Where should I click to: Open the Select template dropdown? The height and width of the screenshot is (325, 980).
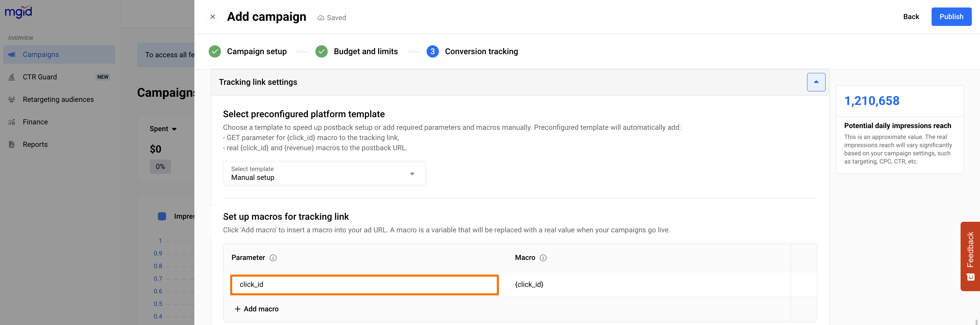point(324,174)
